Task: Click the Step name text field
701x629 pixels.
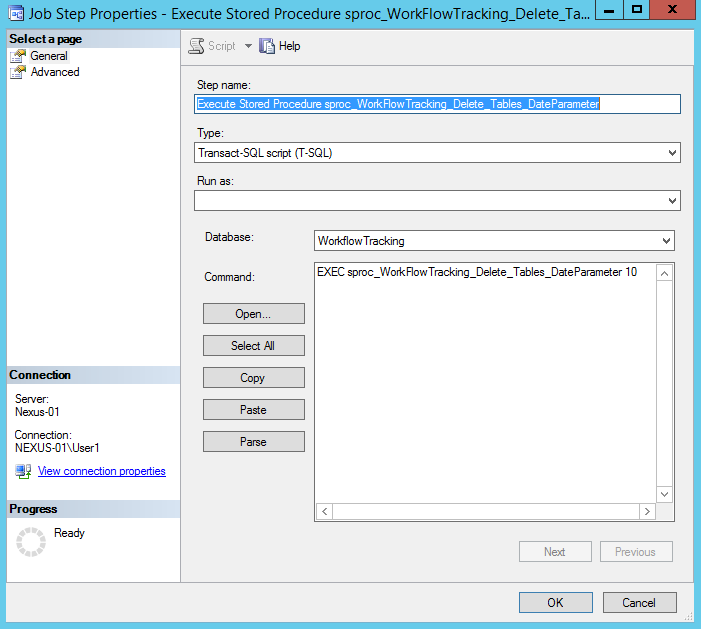Action: 437,104
